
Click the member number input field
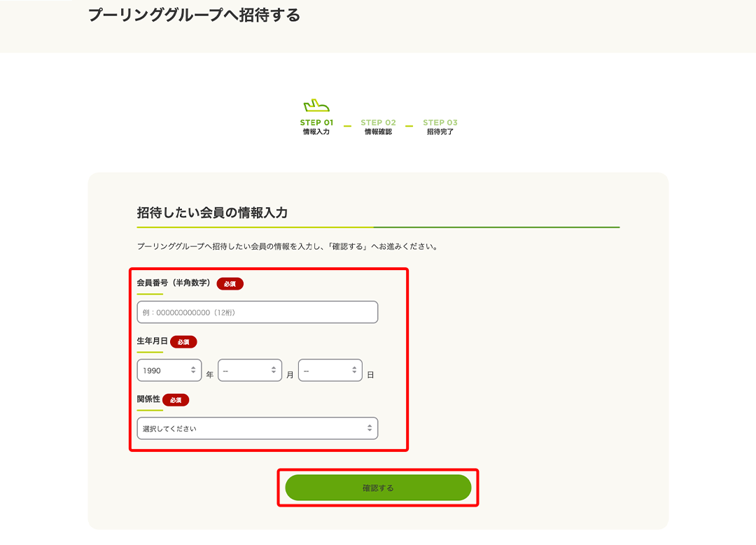(x=258, y=312)
